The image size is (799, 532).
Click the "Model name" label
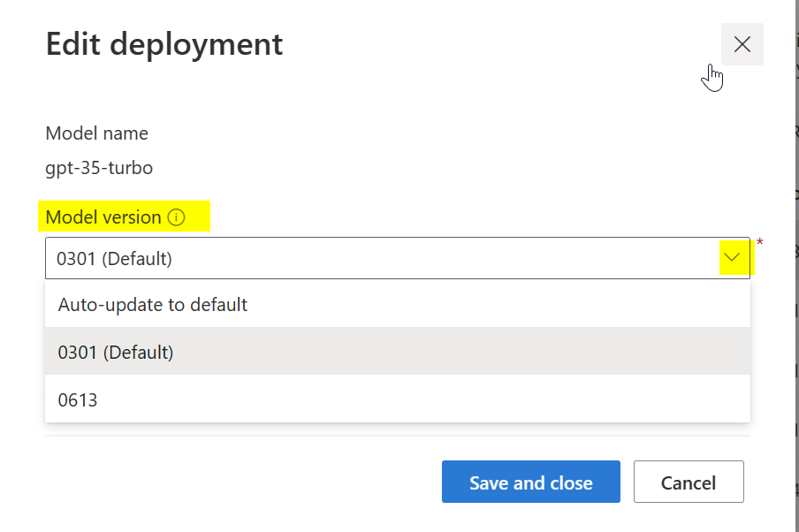click(96, 133)
